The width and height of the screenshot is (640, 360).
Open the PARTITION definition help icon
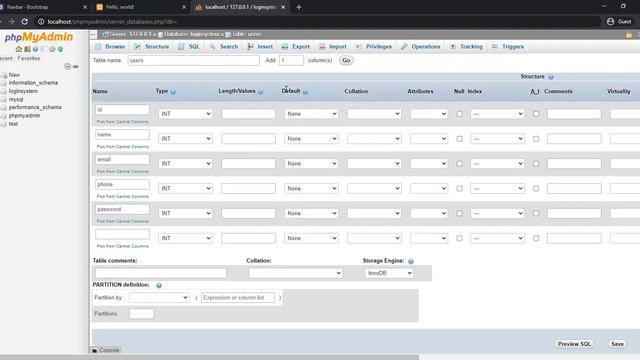159,285
